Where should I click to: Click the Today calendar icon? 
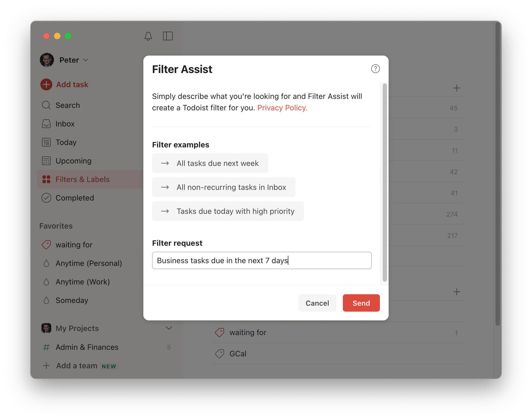(x=46, y=142)
